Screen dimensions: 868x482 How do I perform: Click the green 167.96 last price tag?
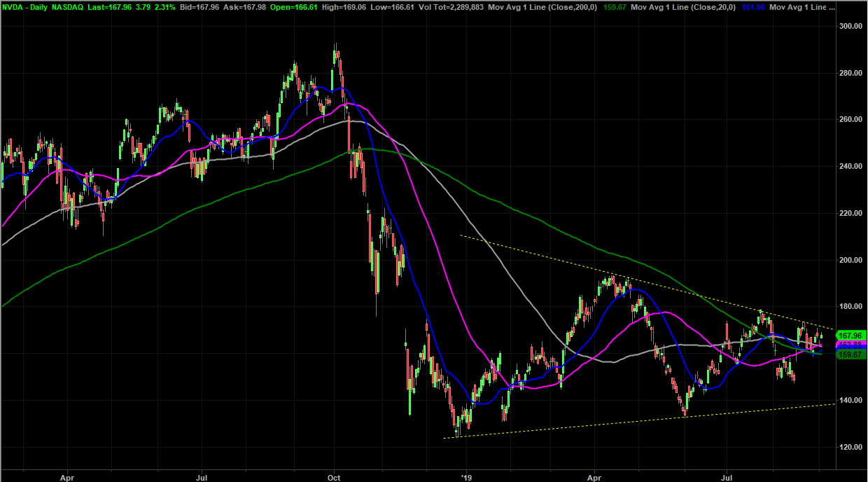851,336
